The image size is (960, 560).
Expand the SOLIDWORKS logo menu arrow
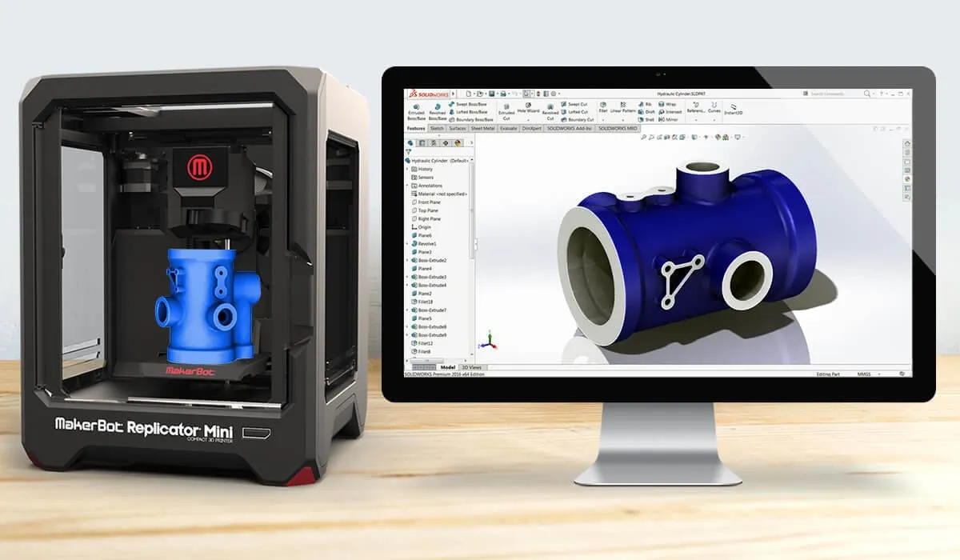click(454, 94)
